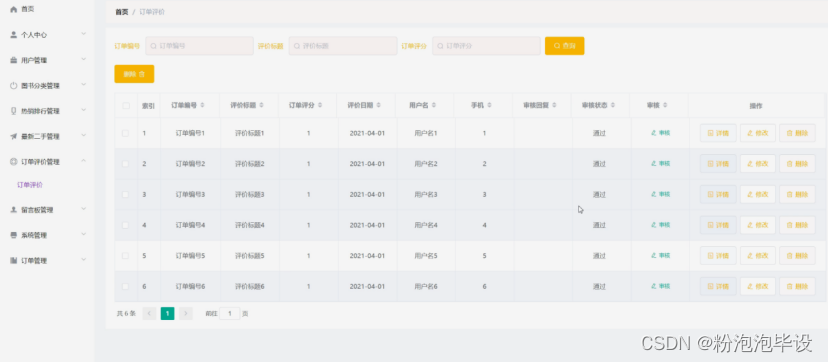
Task: Click 通过 status in 订单编号4 row
Action: click(x=599, y=225)
